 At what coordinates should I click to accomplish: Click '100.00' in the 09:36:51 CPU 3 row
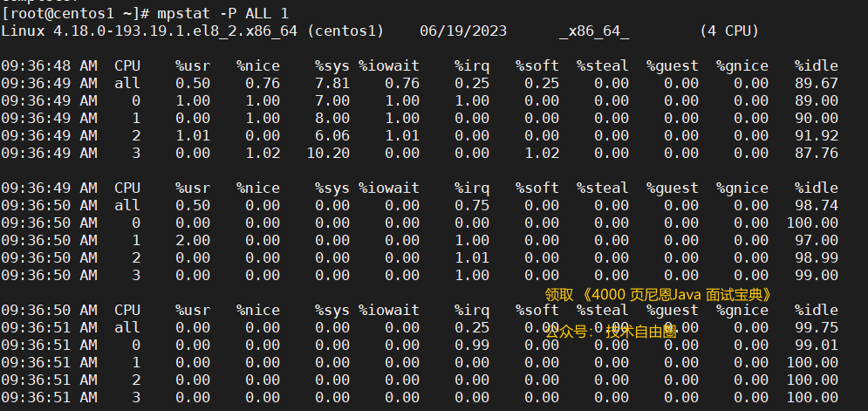pos(812,397)
